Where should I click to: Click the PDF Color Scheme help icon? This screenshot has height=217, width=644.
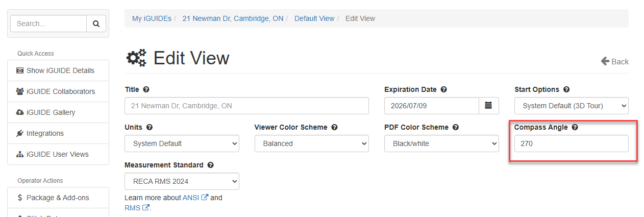(x=456, y=127)
